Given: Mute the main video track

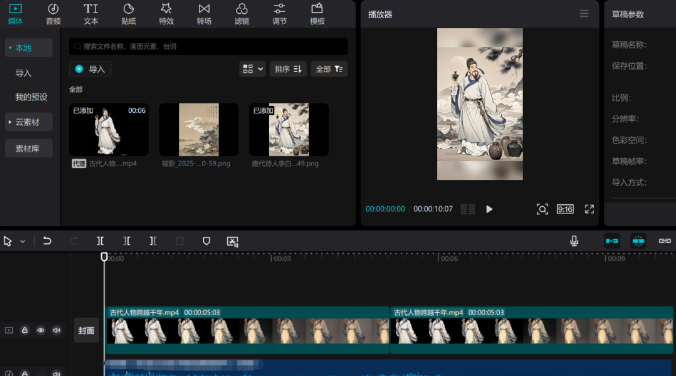Looking at the screenshot, I should [56, 330].
